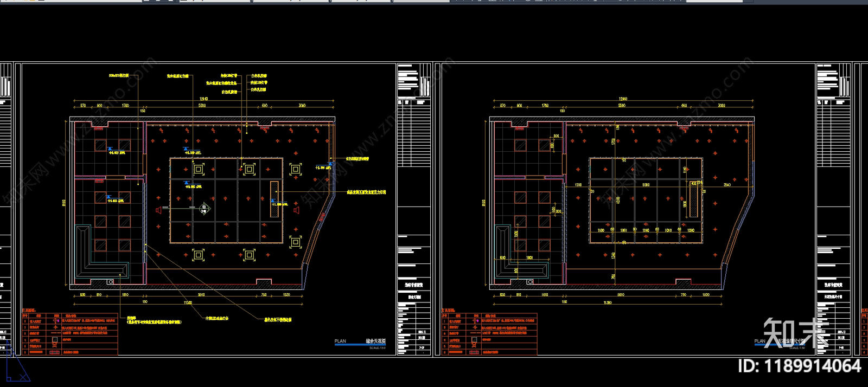Click the PLAN label beside 综合天花图
The height and width of the screenshot is (387, 868).
click(340, 341)
